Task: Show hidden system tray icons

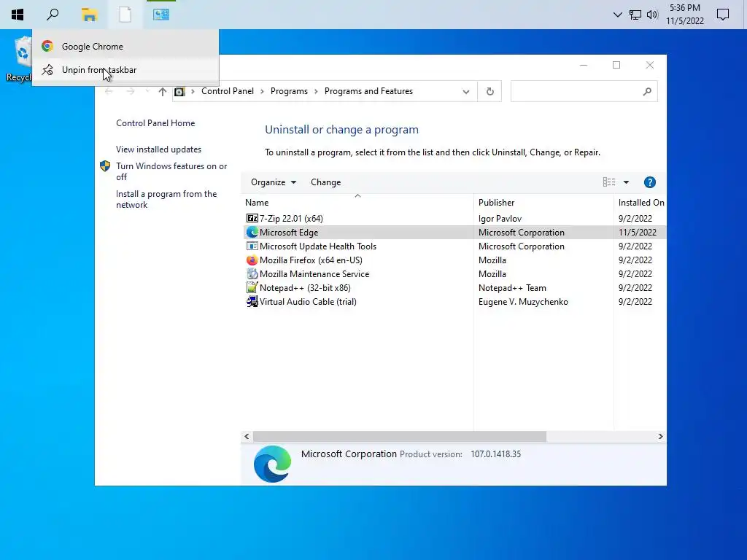Action: click(x=617, y=15)
